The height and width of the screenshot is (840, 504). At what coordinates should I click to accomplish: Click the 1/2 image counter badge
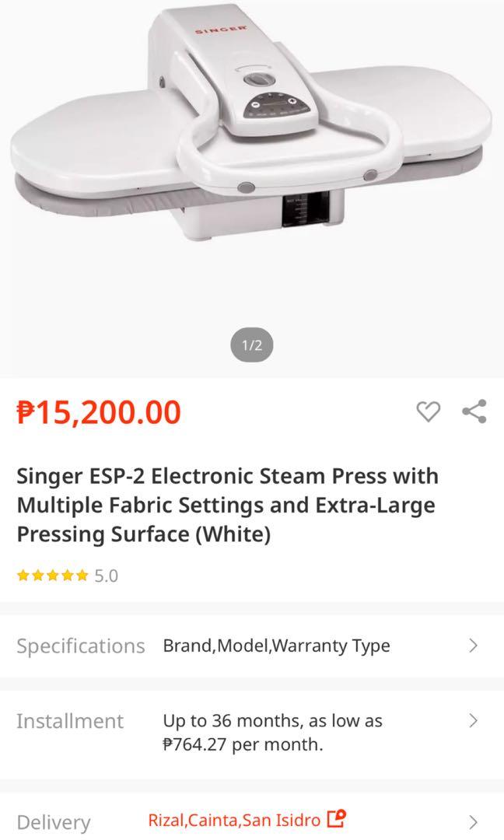click(252, 345)
